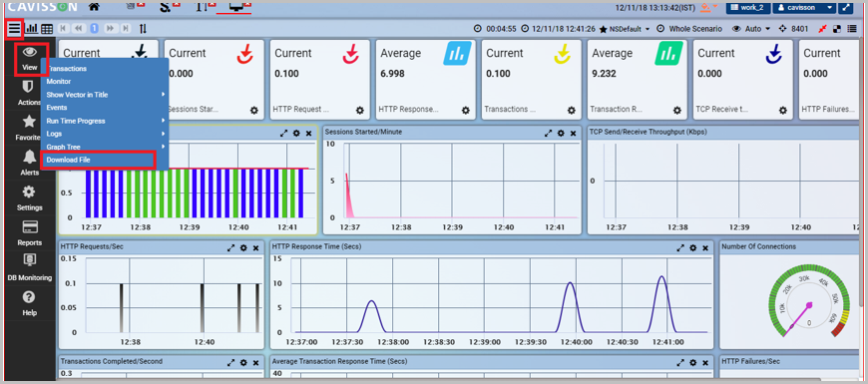Open gear settings on TCP Receive widget
868x384 pixels.
point(783,110)
